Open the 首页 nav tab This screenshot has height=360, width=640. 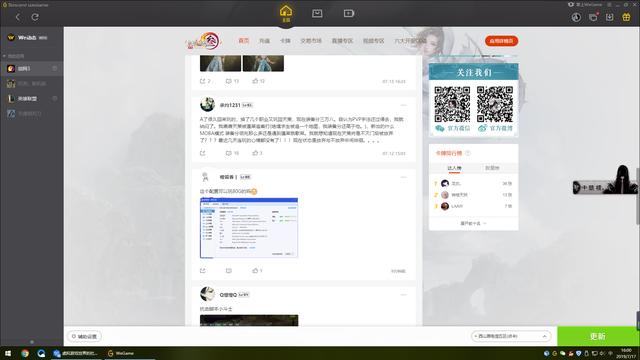pyautogui.click(x=244, y=41)
